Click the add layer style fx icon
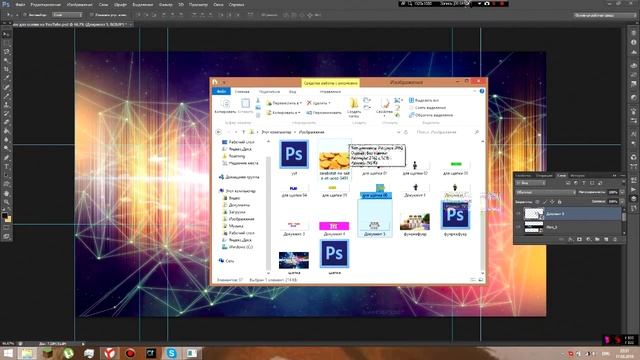 pyautogui.click(x=571, y=239)
